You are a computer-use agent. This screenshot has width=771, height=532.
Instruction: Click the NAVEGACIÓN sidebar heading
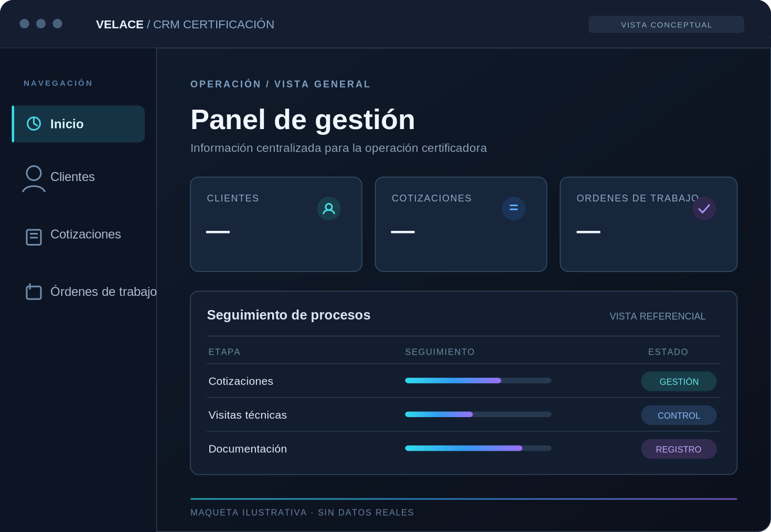click(58, 83)
